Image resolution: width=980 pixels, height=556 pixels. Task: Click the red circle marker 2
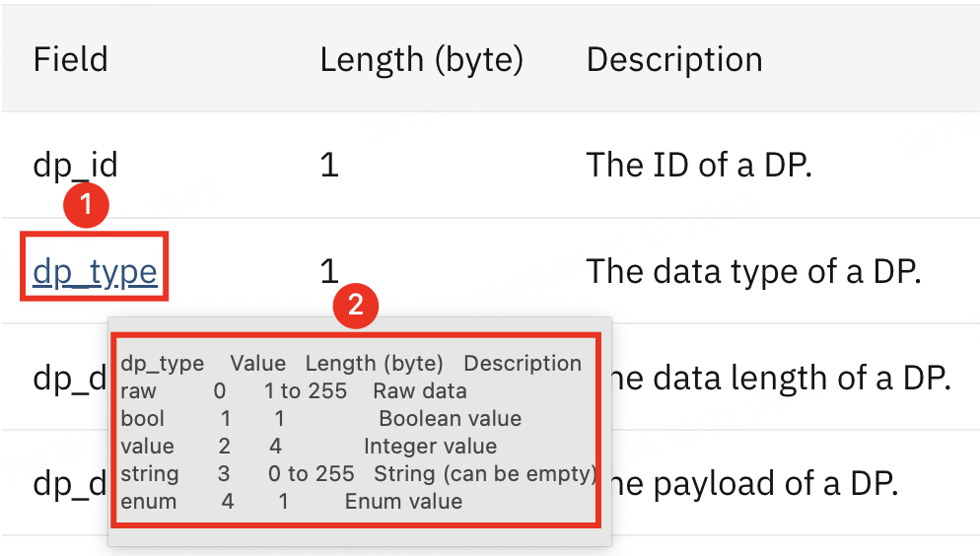pyautogui.click(x=356, y=306)
